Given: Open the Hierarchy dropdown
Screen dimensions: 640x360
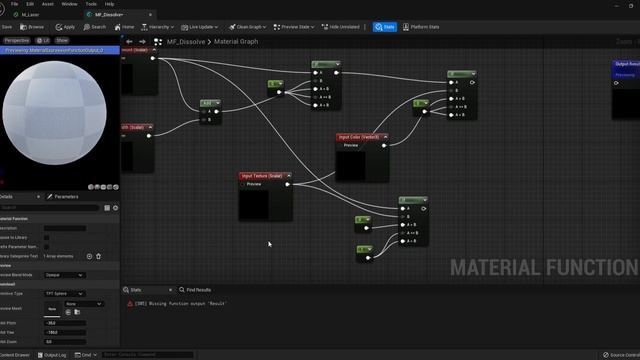Looking at the screenshot, I should pyautogui.click(x=157, y=27).
